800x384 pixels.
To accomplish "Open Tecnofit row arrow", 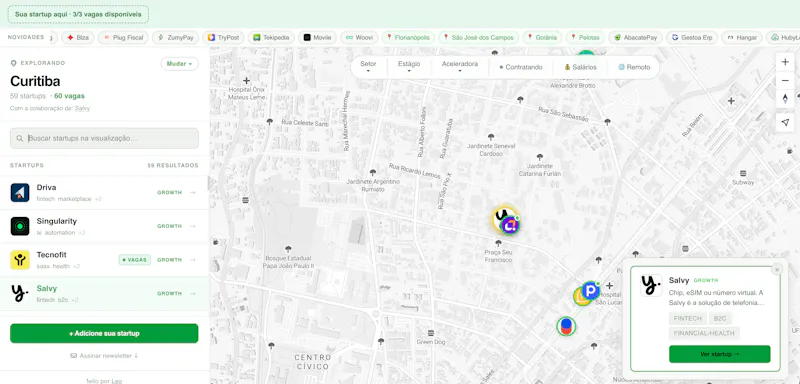I will tap(192, 260).
